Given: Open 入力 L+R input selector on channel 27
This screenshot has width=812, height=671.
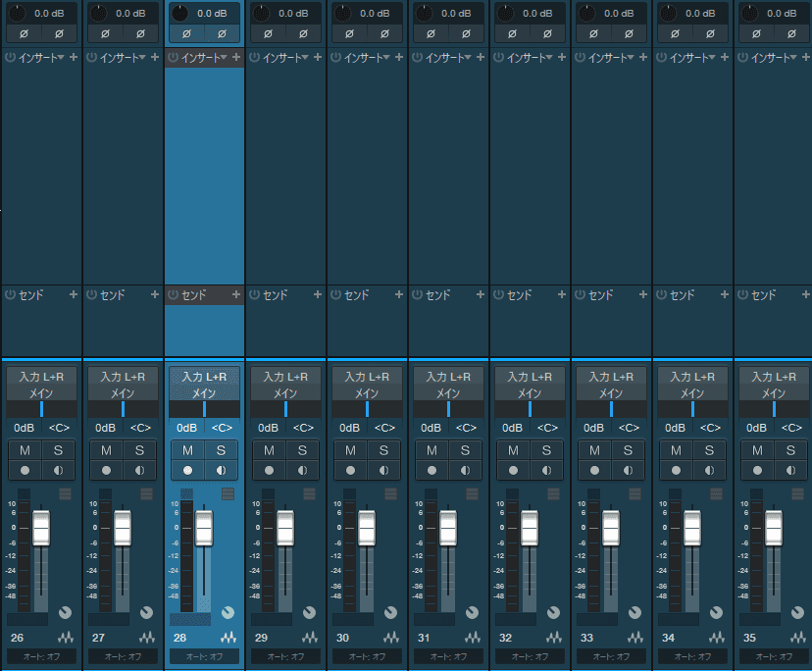Looking at the screenshot, I should [x=123, y=377].
